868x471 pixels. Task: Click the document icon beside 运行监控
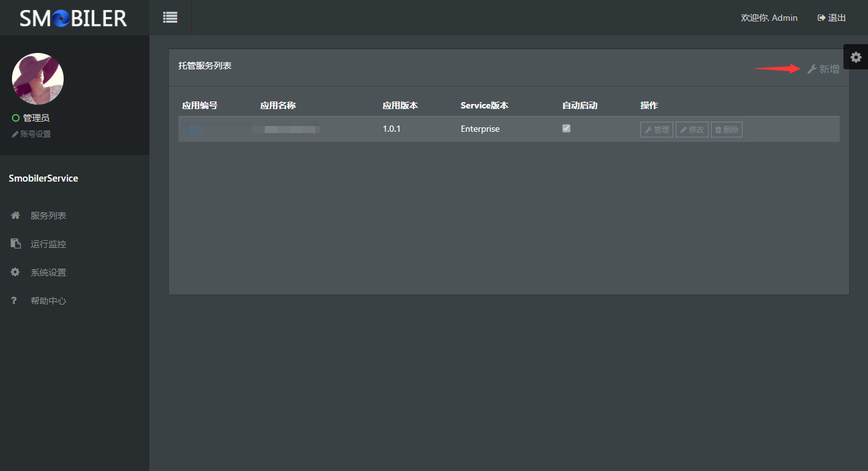16,243
